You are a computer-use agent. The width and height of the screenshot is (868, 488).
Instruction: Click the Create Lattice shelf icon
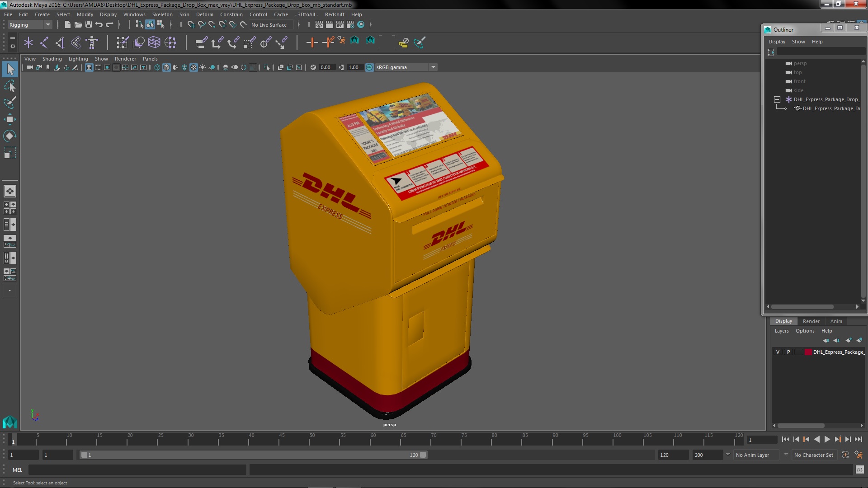point(154,42)
